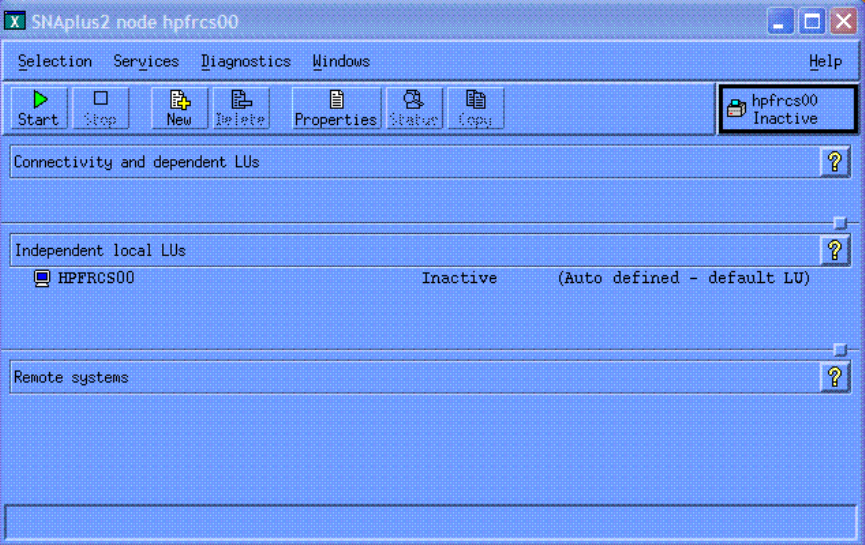Grab the pane sash below Independent LUs section

coord(840,350)
